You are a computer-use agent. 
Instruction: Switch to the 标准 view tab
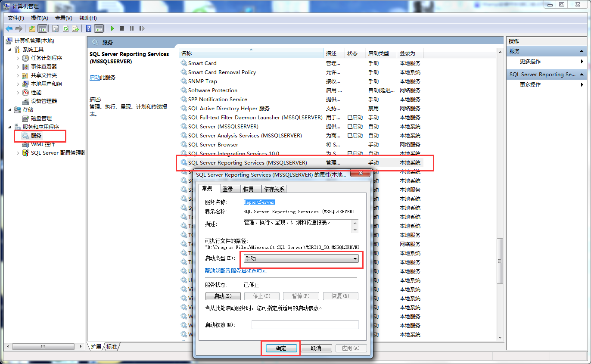click(x=112, y=346)
